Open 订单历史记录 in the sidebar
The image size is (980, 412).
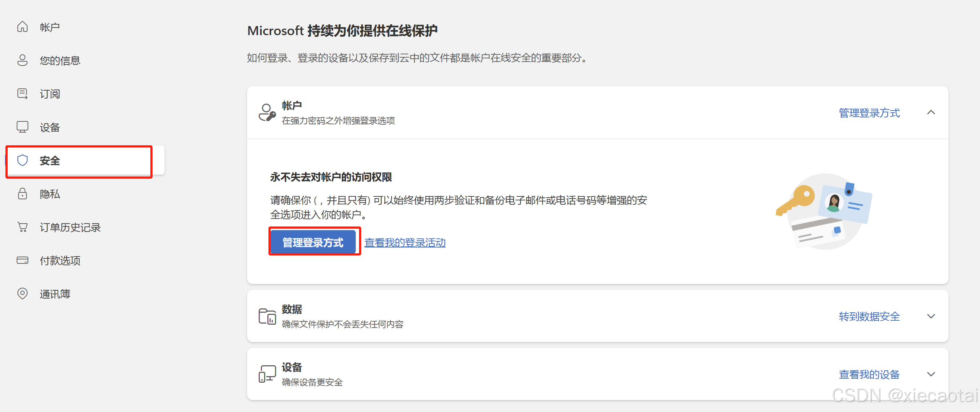pos(70,227)
